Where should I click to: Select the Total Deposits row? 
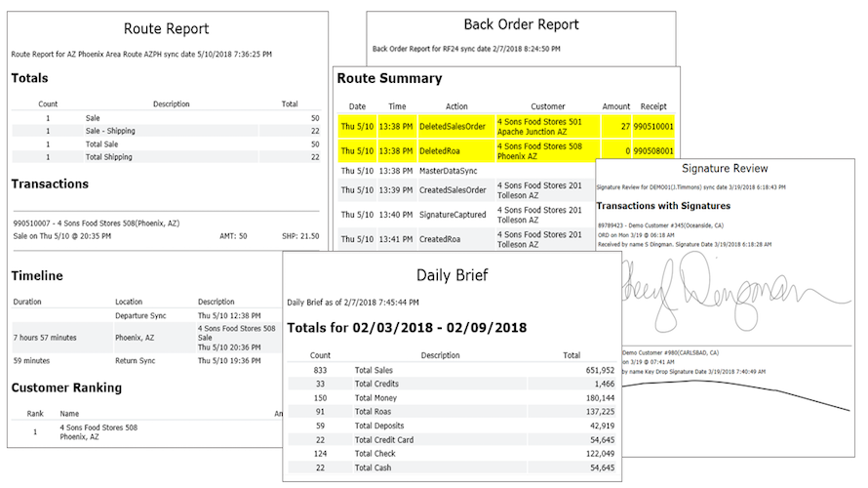pos(452,426)
